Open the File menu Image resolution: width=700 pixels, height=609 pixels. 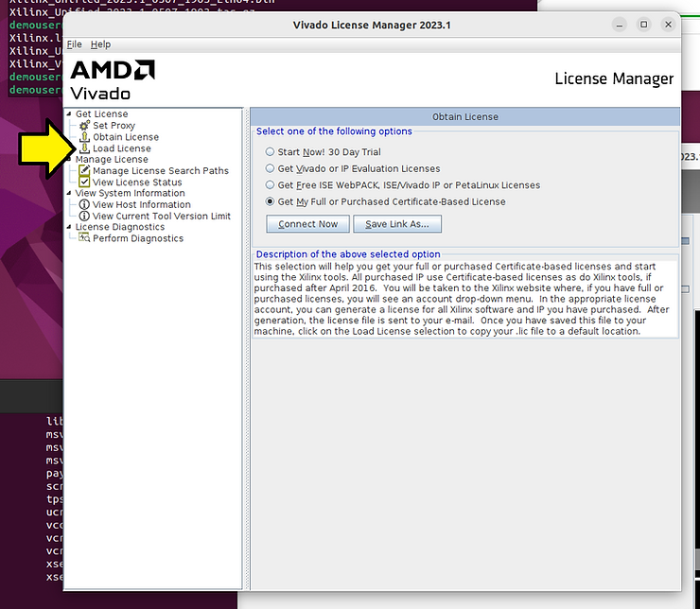point(74,44)
